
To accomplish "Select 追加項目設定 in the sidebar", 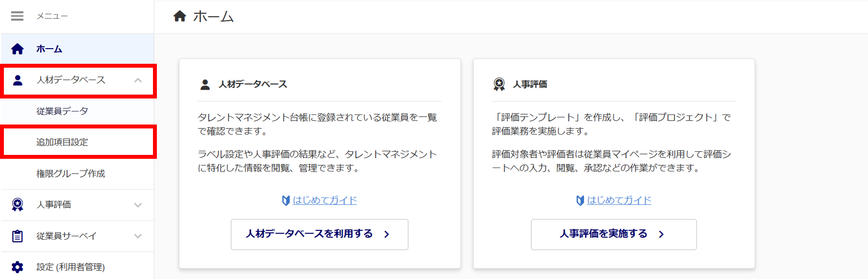I will (62, 142).
